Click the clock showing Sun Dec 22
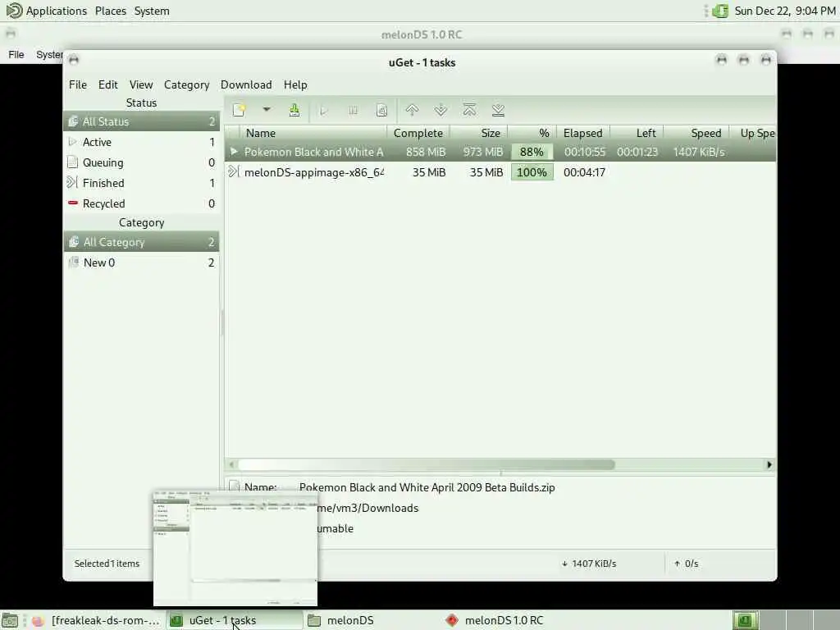 (785, 11)
